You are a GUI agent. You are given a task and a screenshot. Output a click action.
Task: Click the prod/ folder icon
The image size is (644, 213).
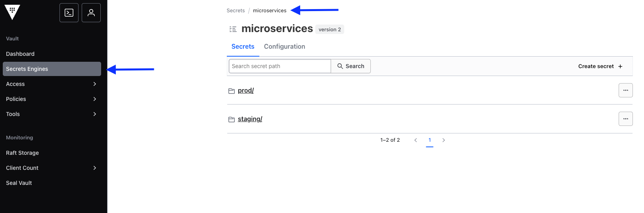coord(232,91)
